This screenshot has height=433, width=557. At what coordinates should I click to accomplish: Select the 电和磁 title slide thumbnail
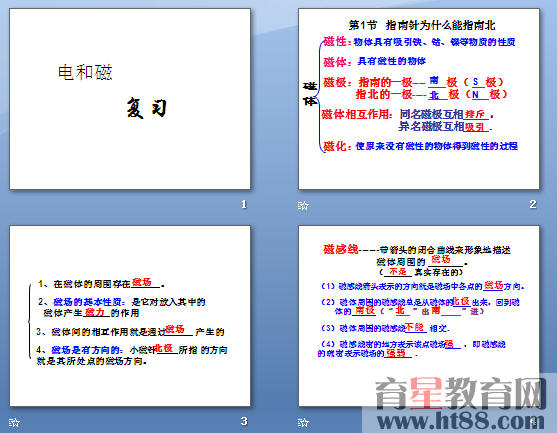[x=130, y=99]
